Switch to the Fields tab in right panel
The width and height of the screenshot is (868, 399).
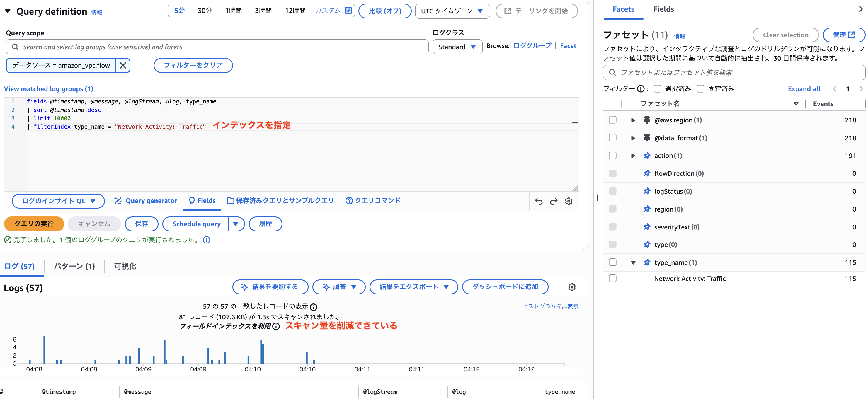[x=663, y=9]
